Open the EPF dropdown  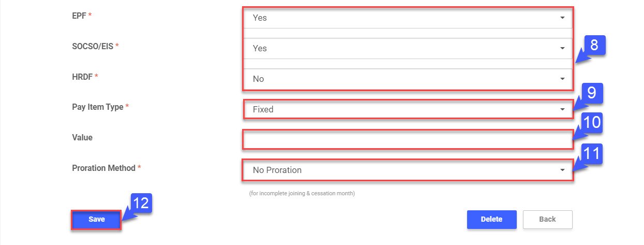(408, 18)
